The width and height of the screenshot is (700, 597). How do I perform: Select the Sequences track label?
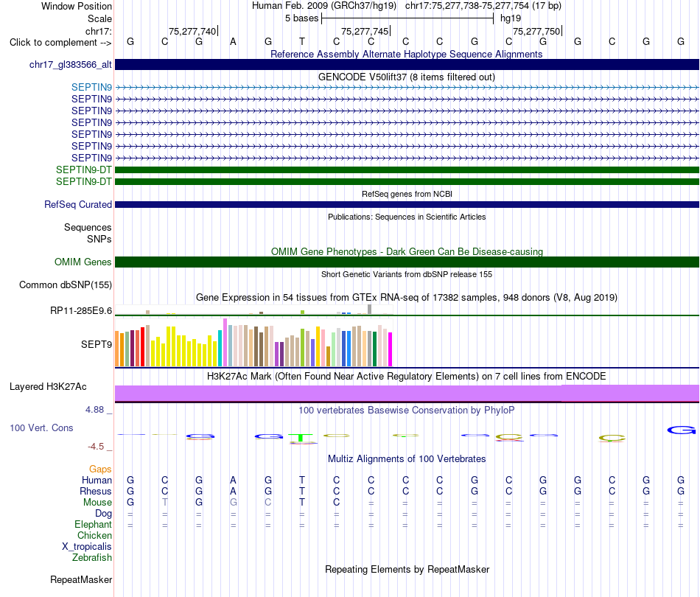pos(88,227)
